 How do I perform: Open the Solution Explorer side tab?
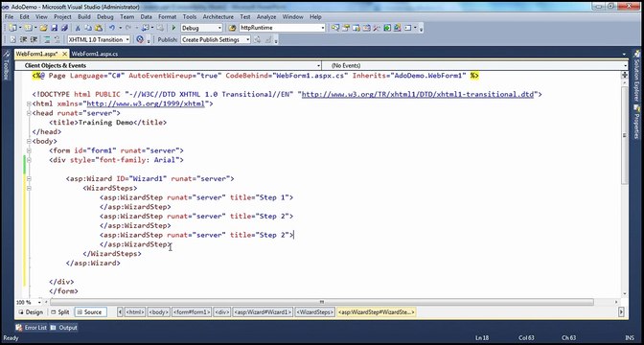coord(637,77)
